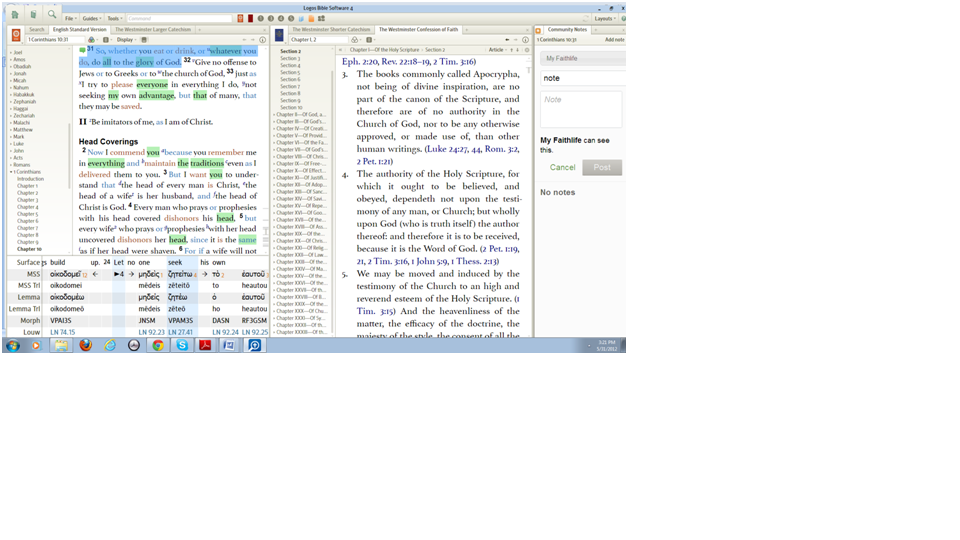Add a new tab in ESV panel
Screen dimensions: 960x540
pos(199,29)
